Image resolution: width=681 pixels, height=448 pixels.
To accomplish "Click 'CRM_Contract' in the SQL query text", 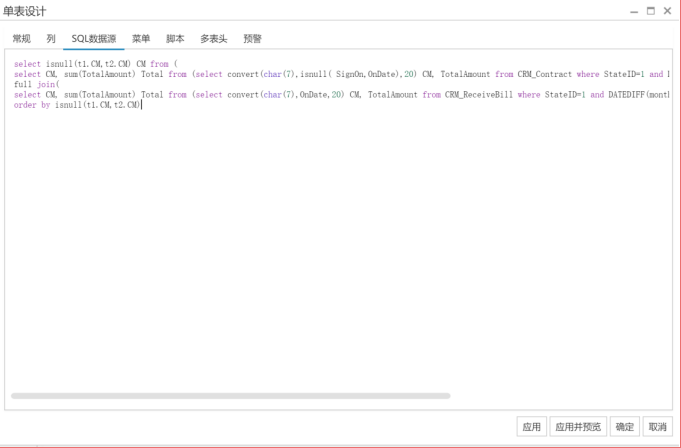I will (x=545, y=74).
